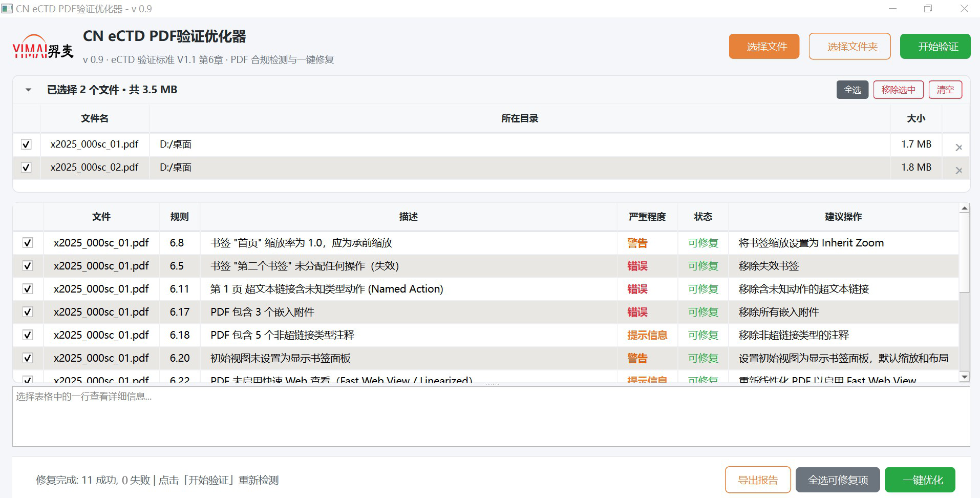
Task: Toggle checkbox for rule 6.20 row
Action: point(28,358)
